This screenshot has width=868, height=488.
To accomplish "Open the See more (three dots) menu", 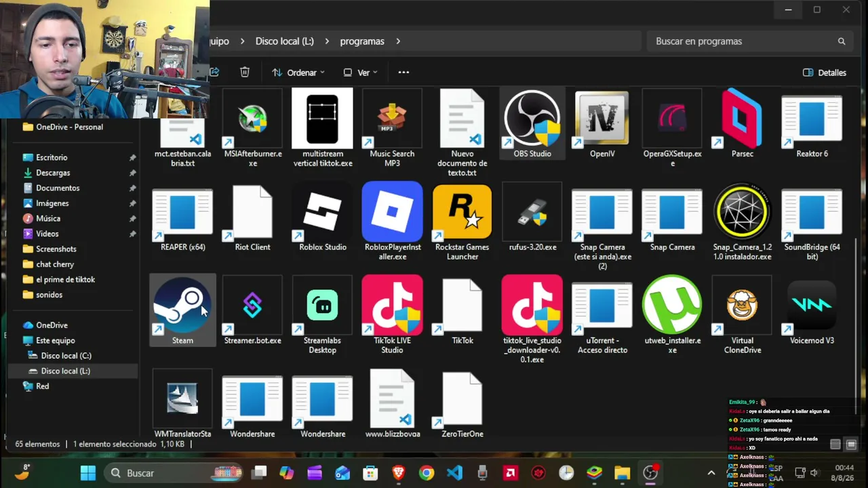I will pyautogui.click(x=403, y=72).
